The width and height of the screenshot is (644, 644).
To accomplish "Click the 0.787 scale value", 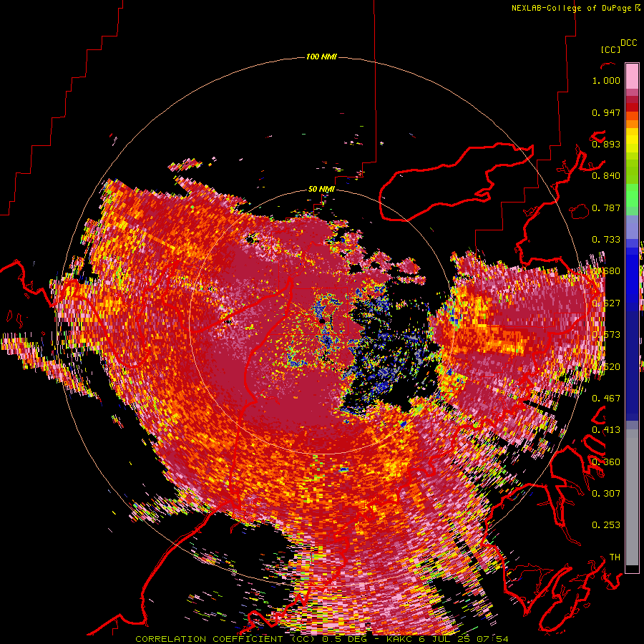I will pos(606,208).
